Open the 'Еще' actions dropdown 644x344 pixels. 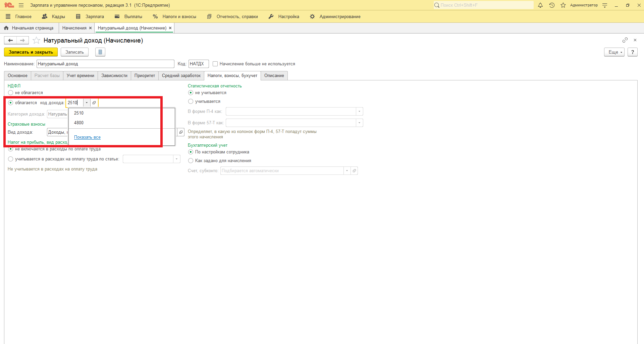[x=614, y=52]
